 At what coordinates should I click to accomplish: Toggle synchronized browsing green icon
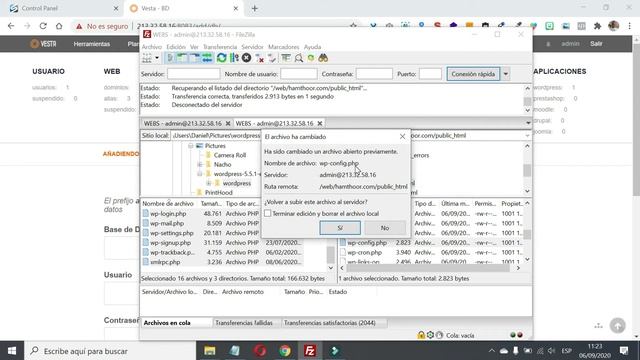coord(311,58)
